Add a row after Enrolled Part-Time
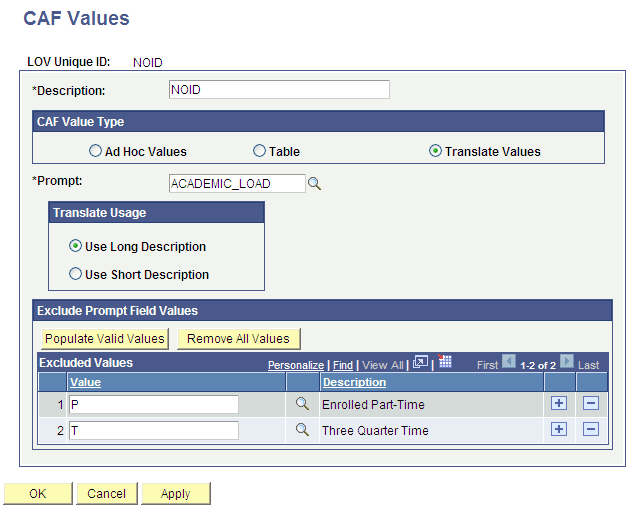This screenshot has height=509, width=633. pos(559,403)
